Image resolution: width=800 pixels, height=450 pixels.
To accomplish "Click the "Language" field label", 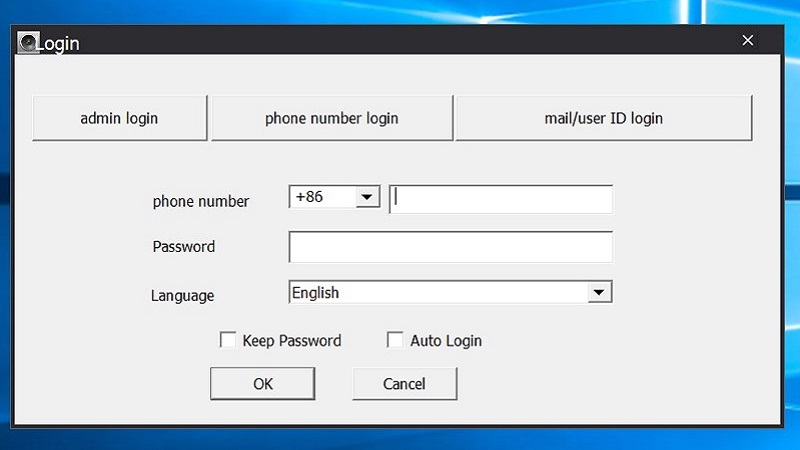I will click(182, 295).
